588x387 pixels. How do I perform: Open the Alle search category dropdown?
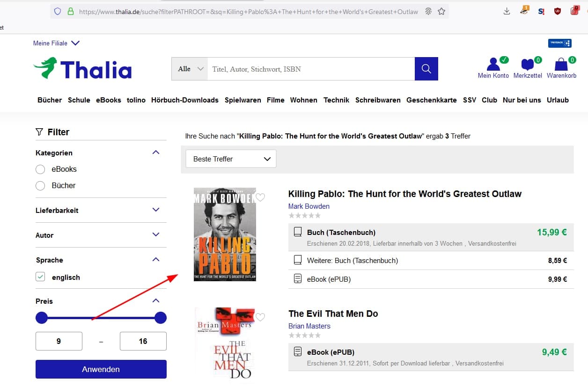[x=190, y=69]
